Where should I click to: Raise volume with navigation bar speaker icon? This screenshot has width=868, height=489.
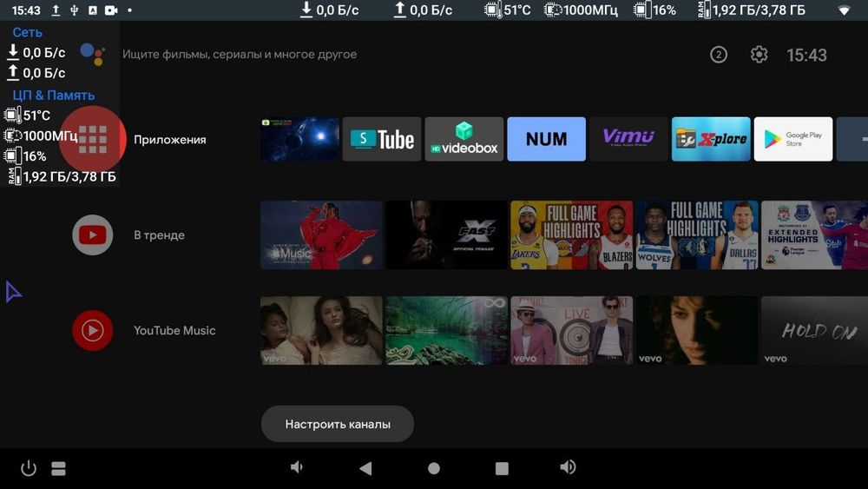(x=568, y=467)
